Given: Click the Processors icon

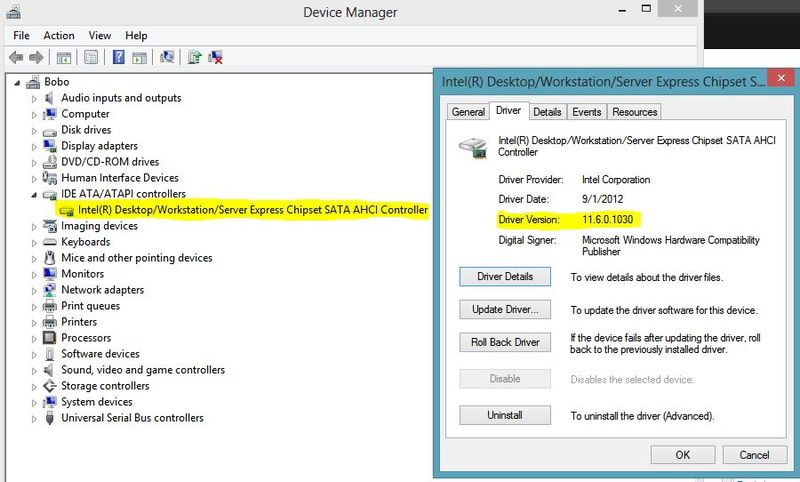Looking at the screenshot, I should [49, 338].
